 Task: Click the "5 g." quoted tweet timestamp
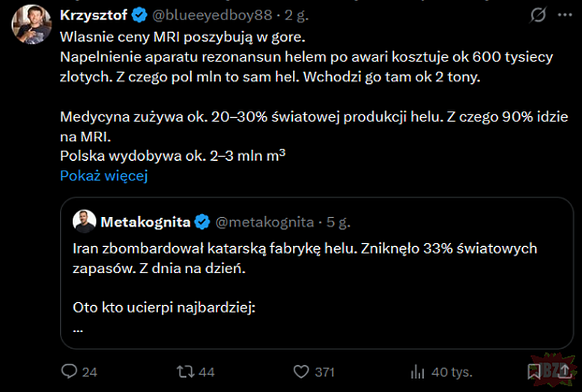click(338, 222)
